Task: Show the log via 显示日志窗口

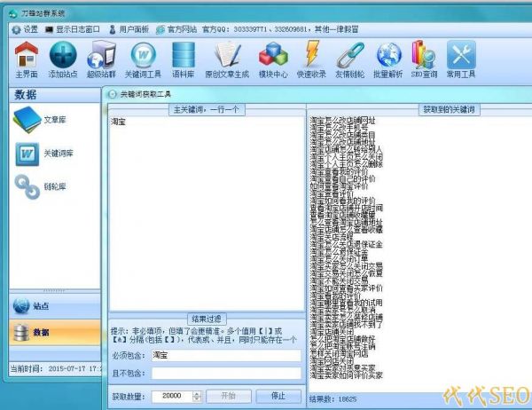Action: 73,29
